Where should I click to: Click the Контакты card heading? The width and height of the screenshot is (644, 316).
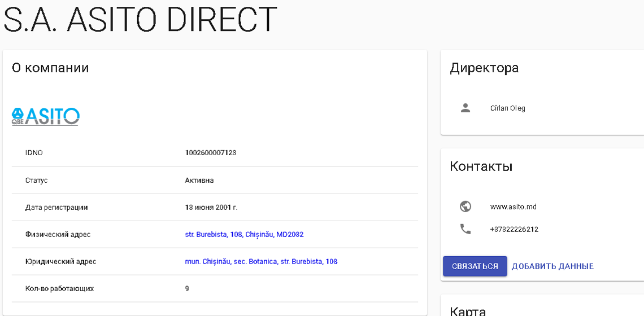coord(481,166)
